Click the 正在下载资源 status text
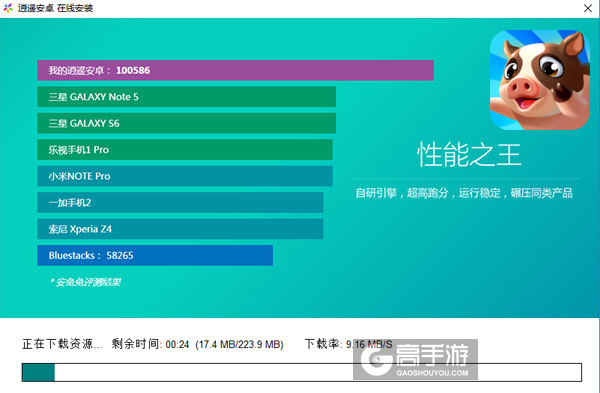Screen dimensions: 600x393 tap(62, 344)
